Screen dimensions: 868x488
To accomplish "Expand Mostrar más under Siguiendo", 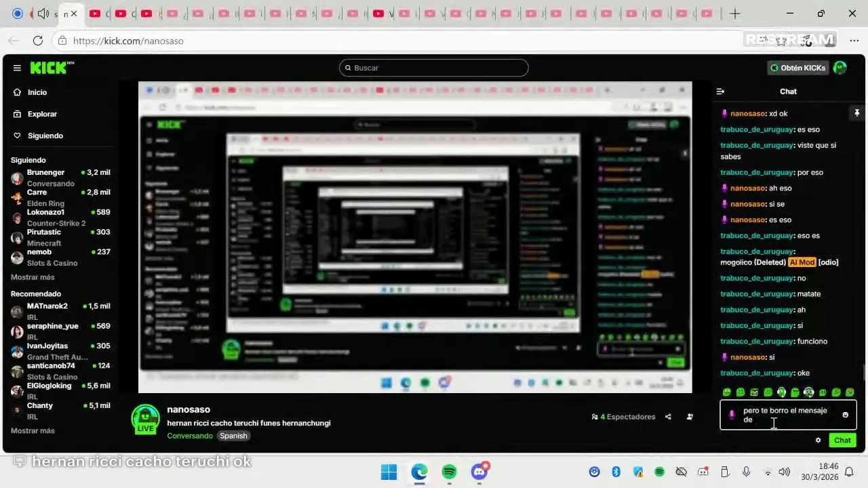I will coord(33,277).
